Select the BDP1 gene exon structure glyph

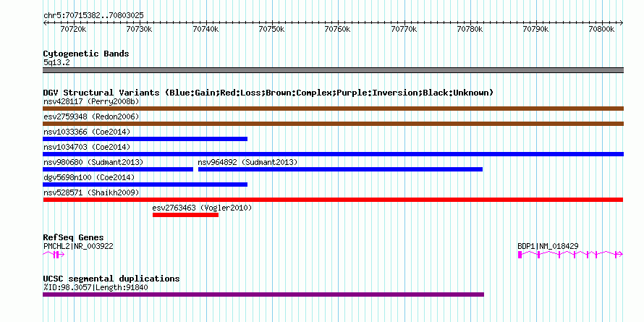(x=570, y=255)
